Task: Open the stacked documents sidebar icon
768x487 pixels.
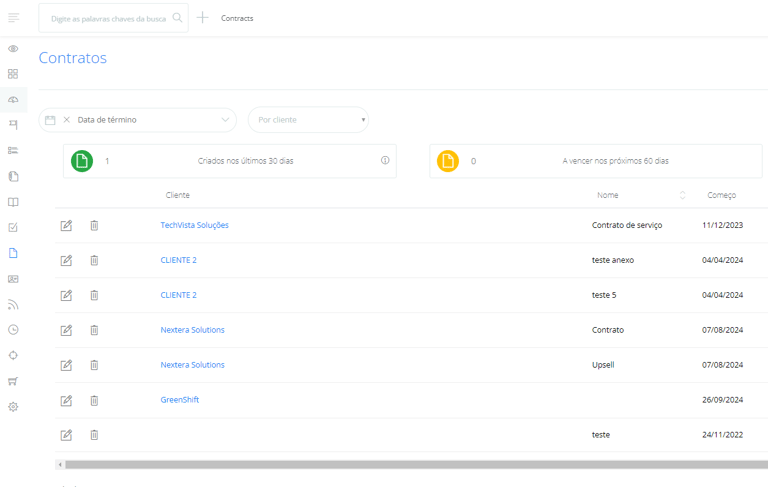Action: click(x=13, y=176)
